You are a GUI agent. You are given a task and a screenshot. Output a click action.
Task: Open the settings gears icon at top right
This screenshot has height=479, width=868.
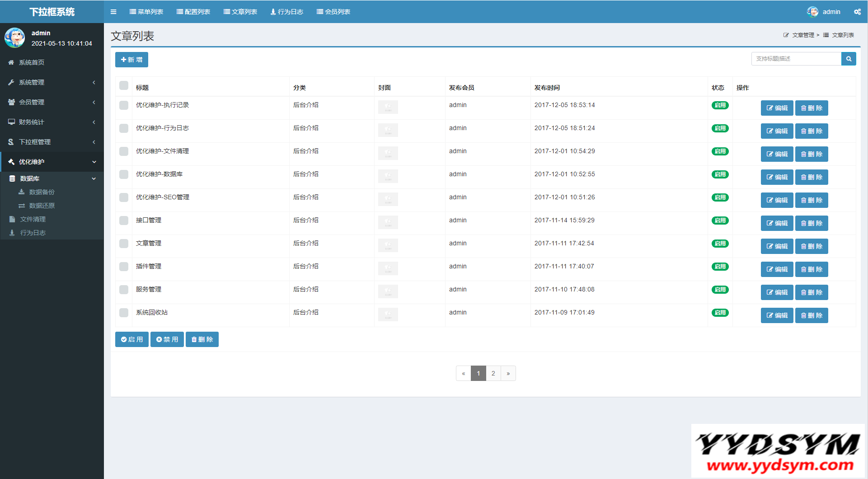(857, 12)
